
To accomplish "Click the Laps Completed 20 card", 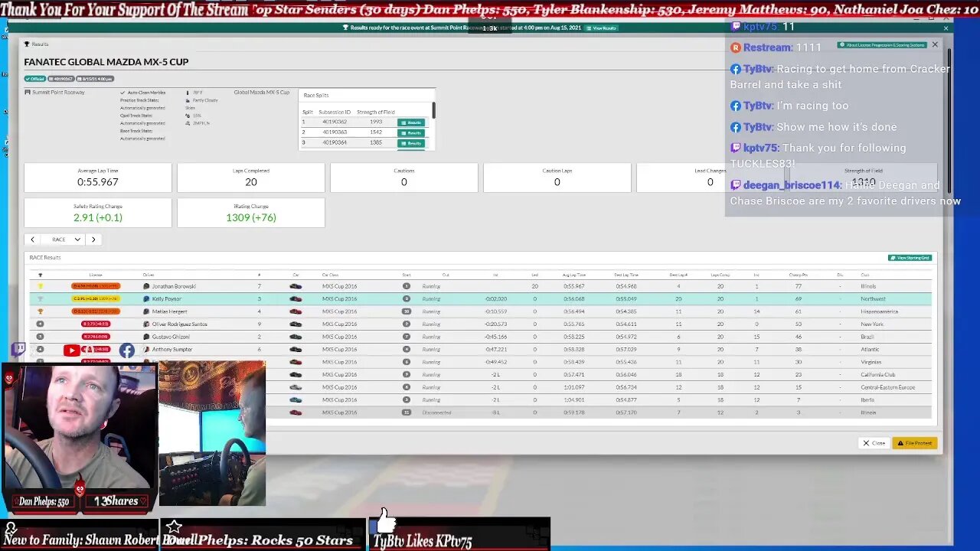I will tap(251, 178).
